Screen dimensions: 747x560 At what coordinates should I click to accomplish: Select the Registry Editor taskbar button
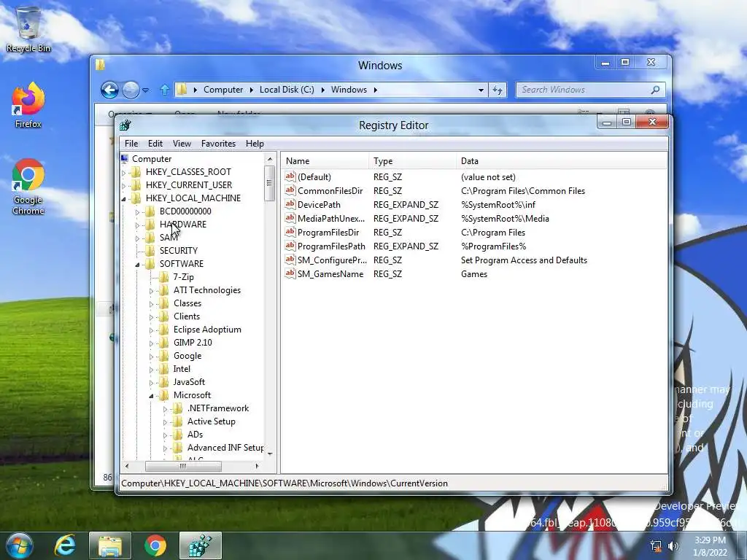pos(201,545)
